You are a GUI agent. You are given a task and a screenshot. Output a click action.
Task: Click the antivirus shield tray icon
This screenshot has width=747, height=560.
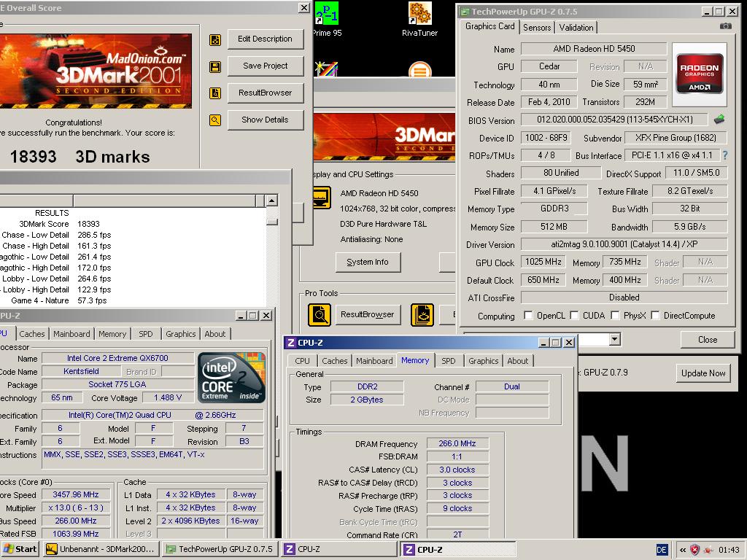[695, 550]
